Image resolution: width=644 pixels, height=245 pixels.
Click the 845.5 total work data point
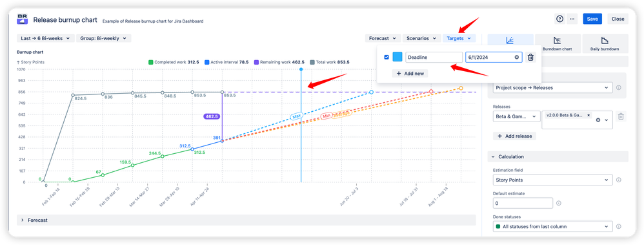point(133,93)
